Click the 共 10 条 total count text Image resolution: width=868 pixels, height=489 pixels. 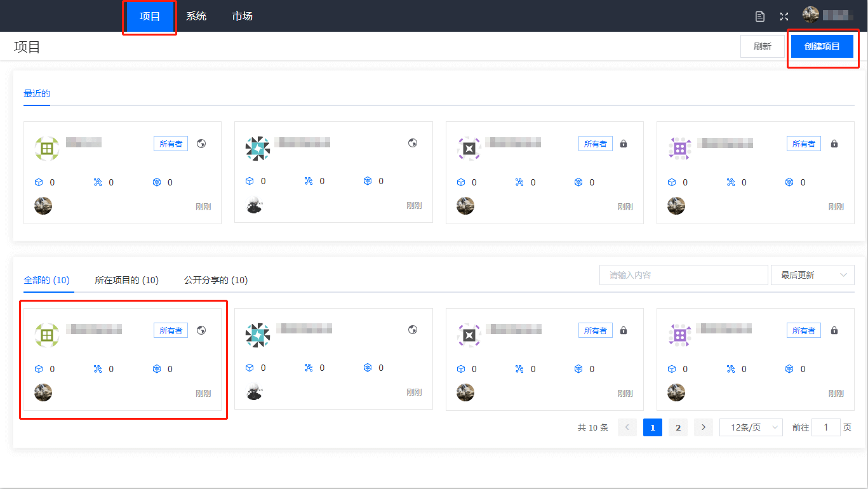(593, 428)
